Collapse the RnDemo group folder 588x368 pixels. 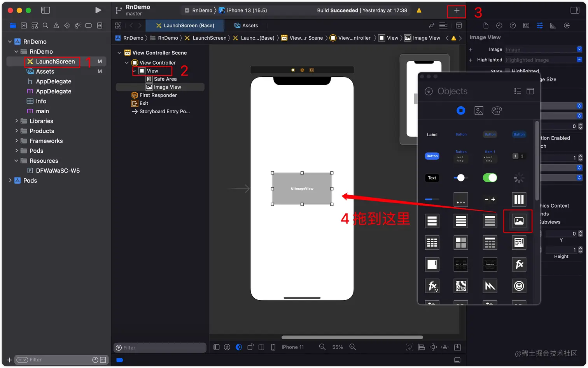coord(16,51)
